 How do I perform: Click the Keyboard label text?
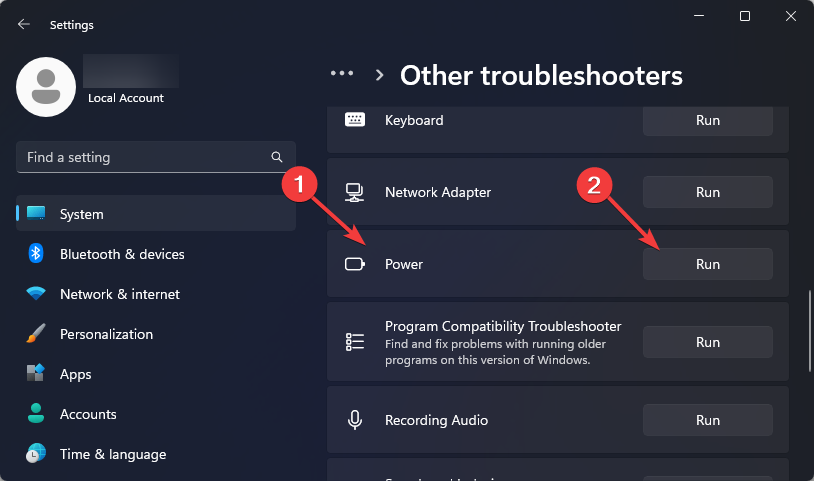(x=414, y=120)
